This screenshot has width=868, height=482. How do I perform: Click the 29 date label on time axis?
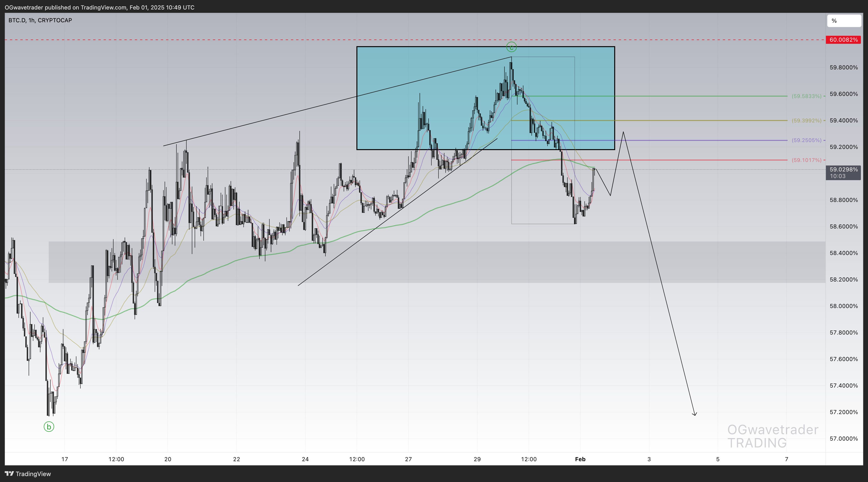point(477,459)
